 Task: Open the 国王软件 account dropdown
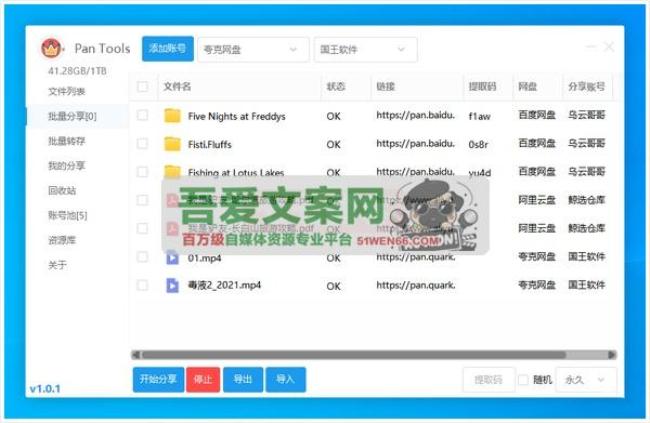click(366, 49)
